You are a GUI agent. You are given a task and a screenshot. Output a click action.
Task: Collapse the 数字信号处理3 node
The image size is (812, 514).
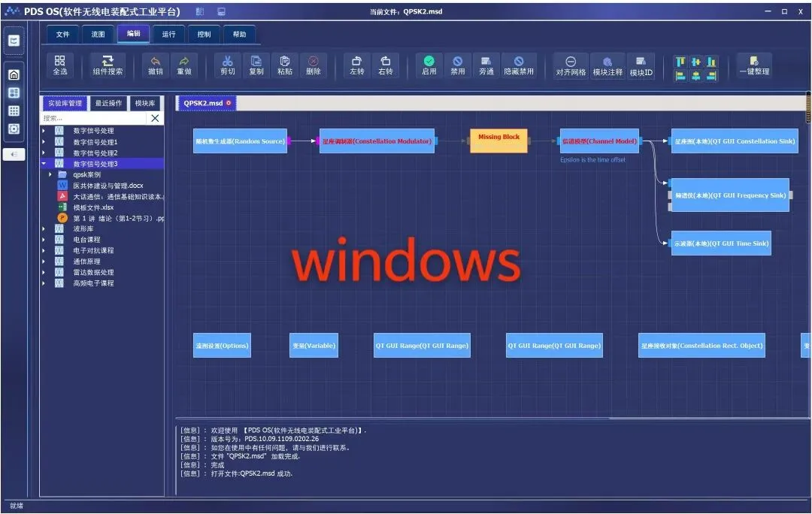pyautogui.click(x=44, y=164)
